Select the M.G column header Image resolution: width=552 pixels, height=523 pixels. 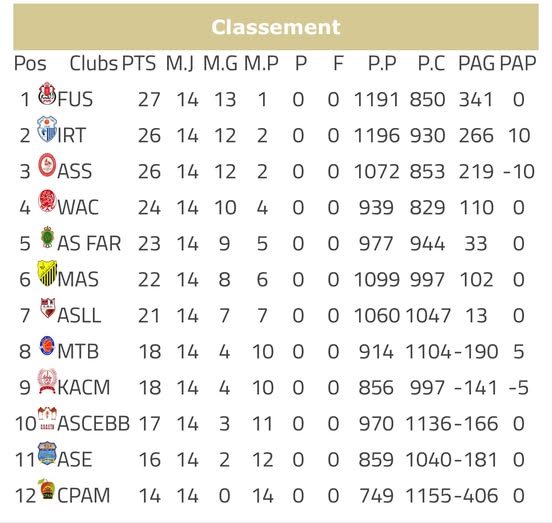[x=221, y=64]
